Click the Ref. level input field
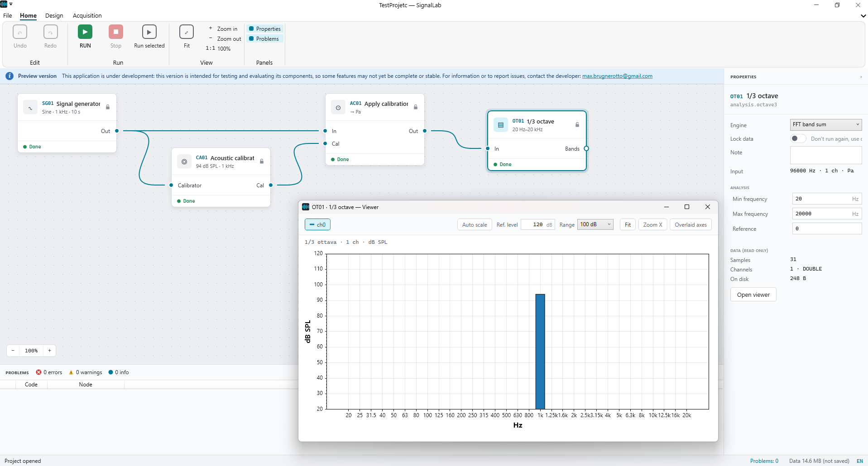The width and height of the screenshot is (868, 466). click(537, 225)
